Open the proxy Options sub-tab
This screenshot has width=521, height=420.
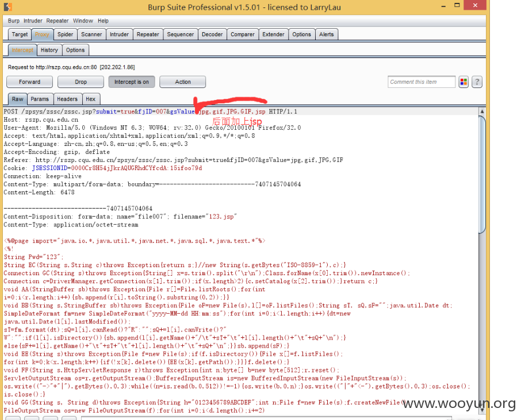click(x=75, y=50)
